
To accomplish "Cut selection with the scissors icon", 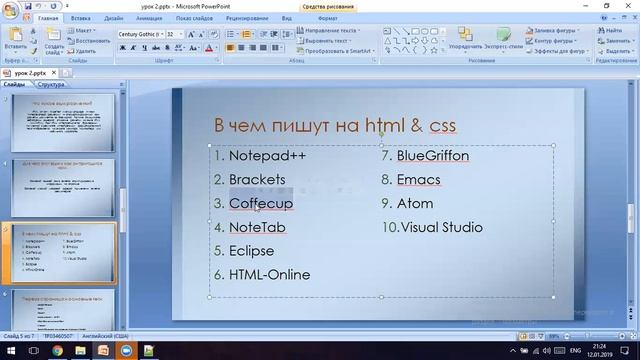I will click(x=33, y=31).
